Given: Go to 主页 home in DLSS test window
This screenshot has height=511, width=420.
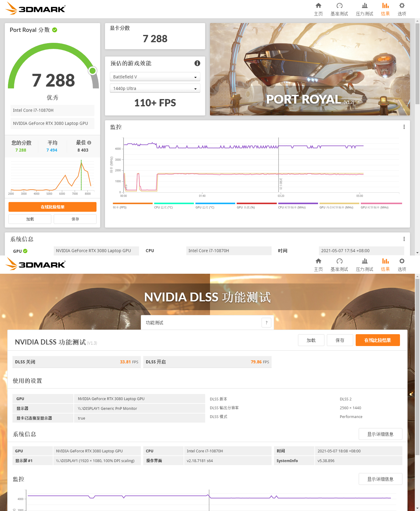Looking at the screenshot, I should pos(318,265).
